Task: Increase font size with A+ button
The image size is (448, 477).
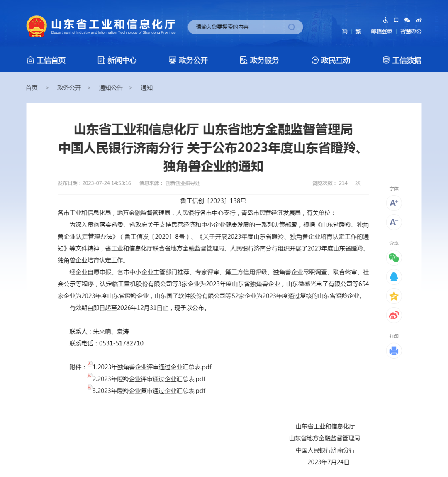Action: pyautogui.click(x=394, y=203)
